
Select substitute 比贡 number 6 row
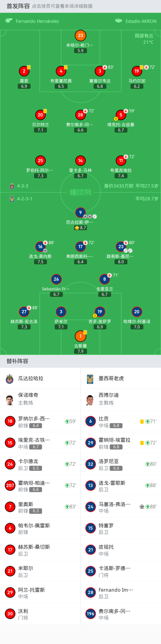[121, 422]
